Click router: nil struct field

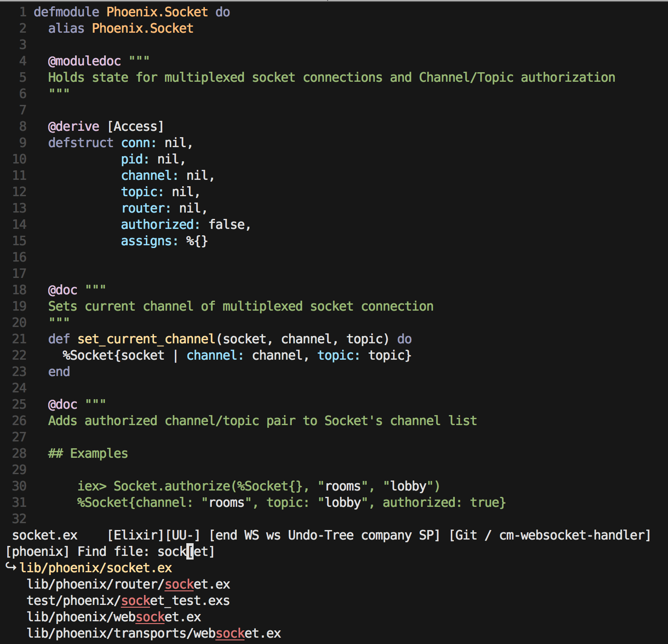[x=164, y=208]
